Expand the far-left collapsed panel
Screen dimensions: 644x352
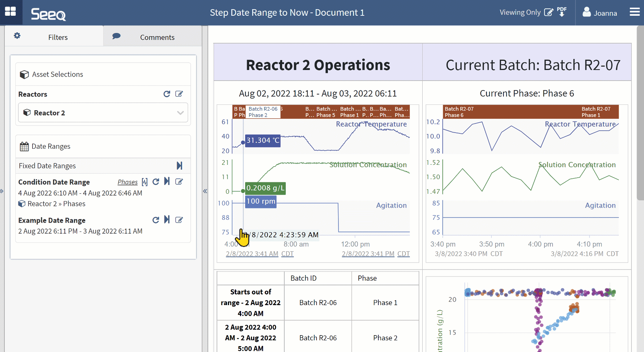point(2,191)
